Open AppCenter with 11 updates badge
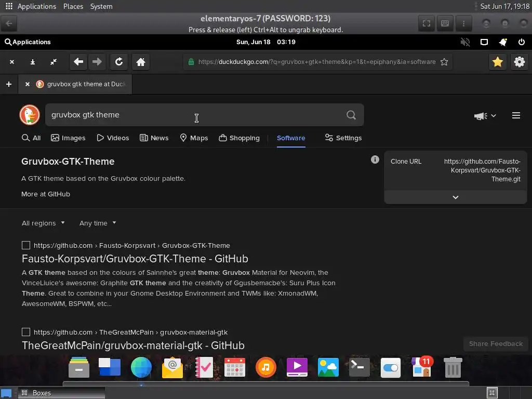Image resolution: width=532 pixels, height=399 pixels. coord(422,366)
